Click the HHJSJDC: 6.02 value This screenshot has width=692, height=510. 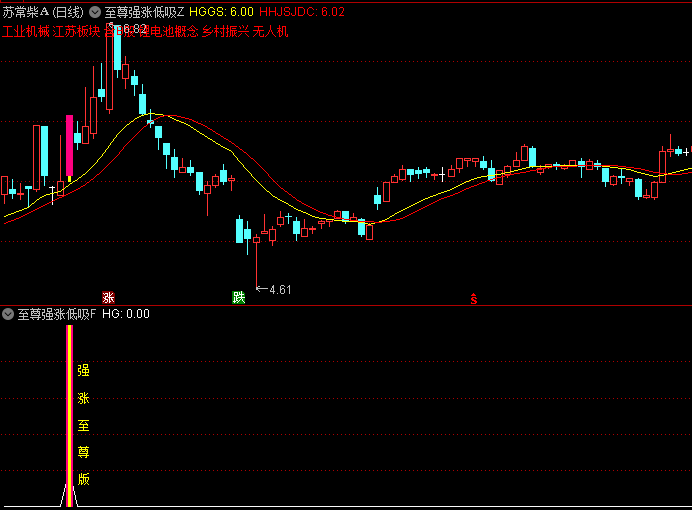pos(302,12)
